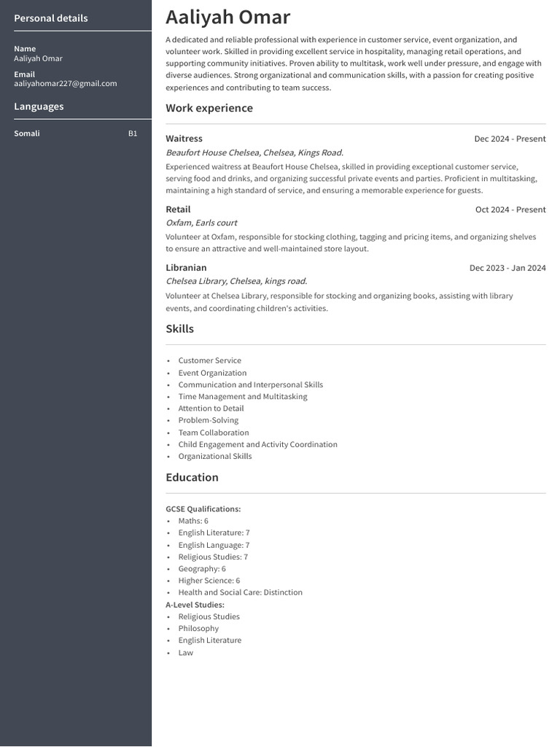The width and height of the screenshot is (560, 747).
Task: Click the Aaliyah Omar main title heading
Action: [227, 18]
